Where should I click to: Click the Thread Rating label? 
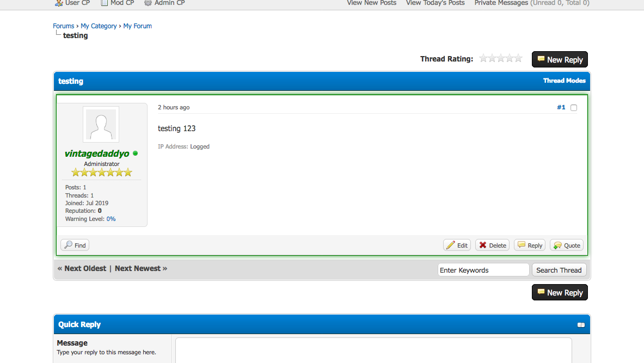pyautogui.click(x=446, y=59)
